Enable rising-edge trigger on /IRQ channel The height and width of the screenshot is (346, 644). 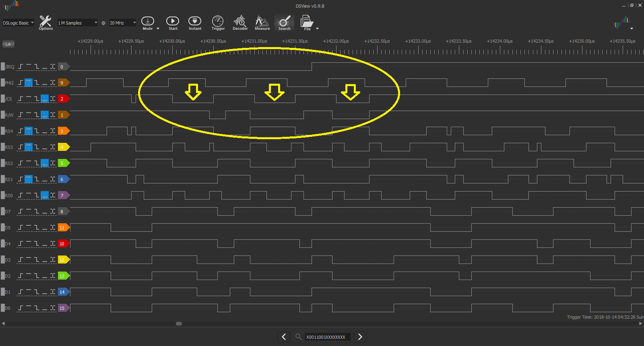[x=21, y=67]
